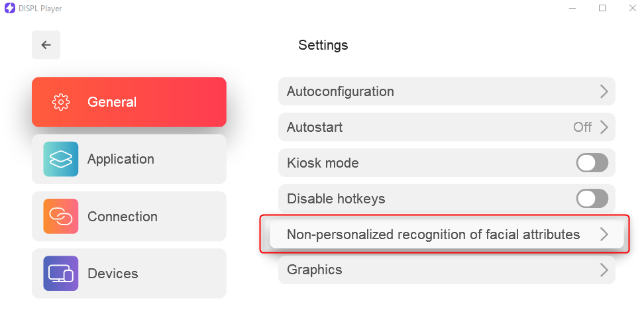Select the General settings tab

pos(129,102)
